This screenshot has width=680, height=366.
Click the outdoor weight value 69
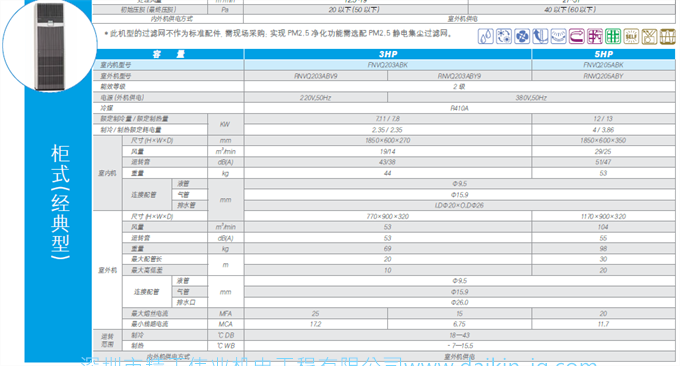[x=388, y=249]
